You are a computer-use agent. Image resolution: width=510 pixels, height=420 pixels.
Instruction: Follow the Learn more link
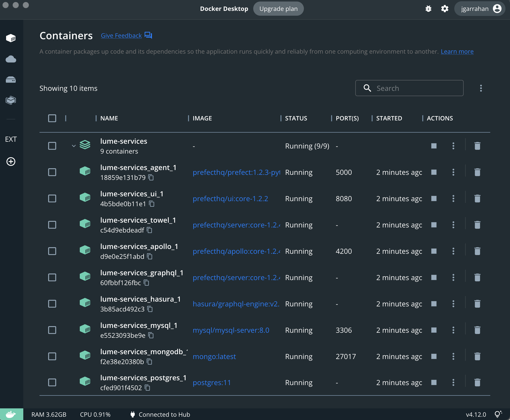[x=457, y=51]
